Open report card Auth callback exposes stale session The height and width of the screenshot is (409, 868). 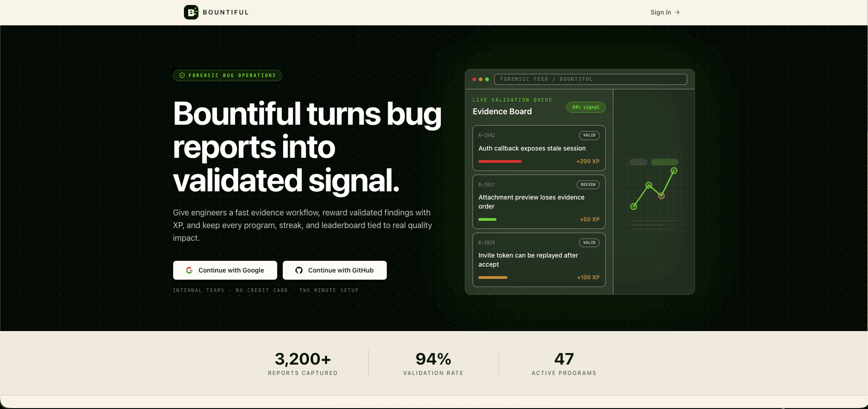pos(539,148)
